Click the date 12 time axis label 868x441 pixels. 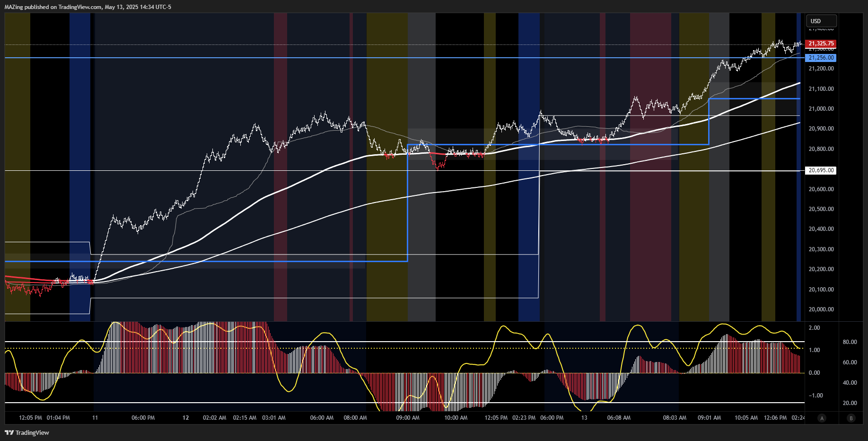pos(186,418)
